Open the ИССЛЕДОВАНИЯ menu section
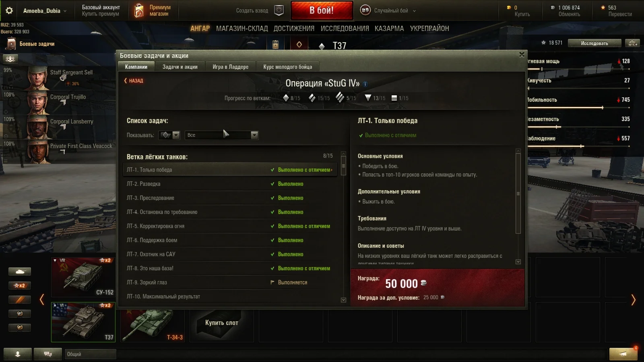The height and width of the screenshot is (362, 644). pos(345,29)
